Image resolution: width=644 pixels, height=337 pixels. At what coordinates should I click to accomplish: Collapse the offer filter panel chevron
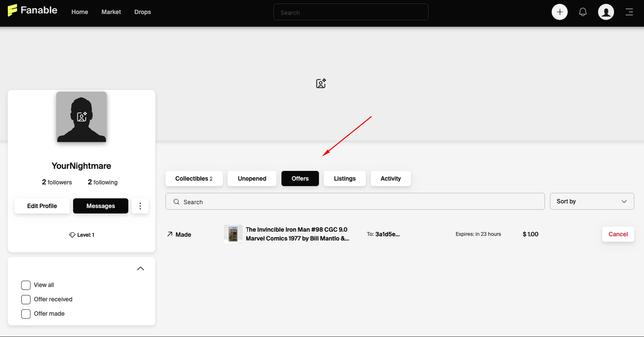click(140, 268)
